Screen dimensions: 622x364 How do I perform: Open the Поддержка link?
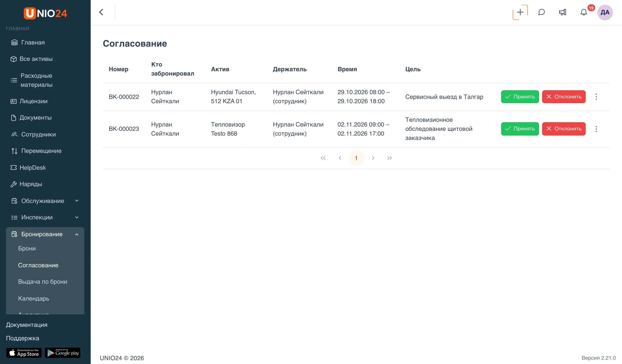[22, 338]
